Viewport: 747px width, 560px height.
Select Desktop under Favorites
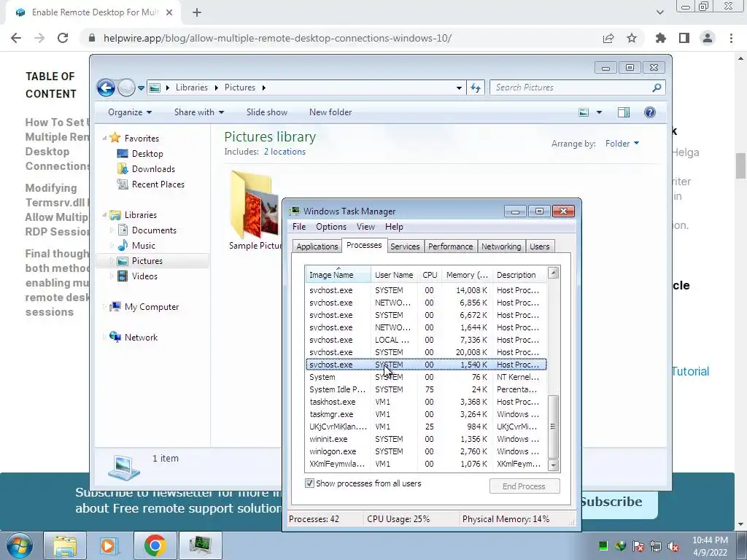click(x=147, y=154)
